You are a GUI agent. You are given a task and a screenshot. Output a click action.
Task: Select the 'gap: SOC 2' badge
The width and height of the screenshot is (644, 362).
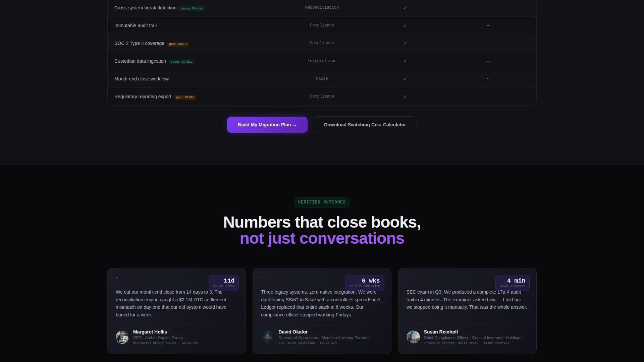tap(178, 44)
